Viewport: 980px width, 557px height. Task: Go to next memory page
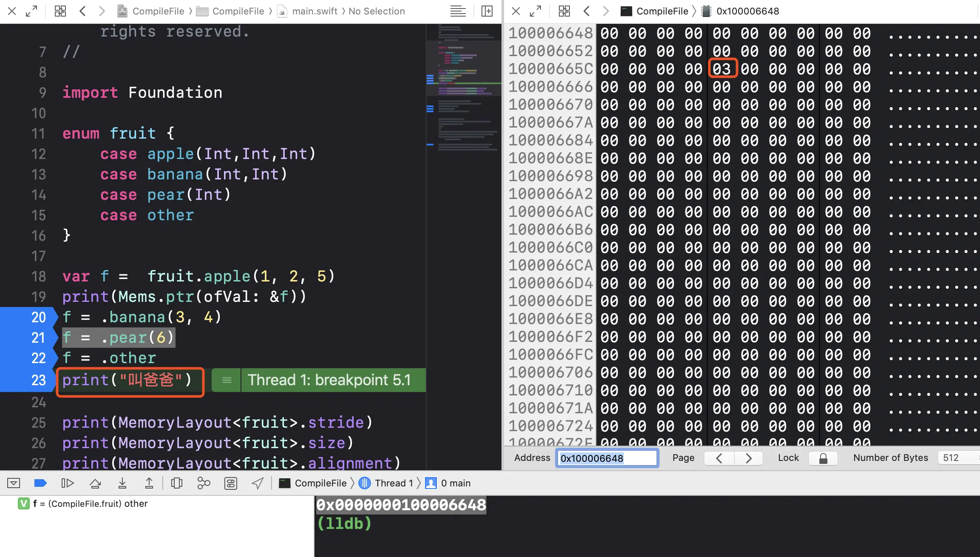748,458
